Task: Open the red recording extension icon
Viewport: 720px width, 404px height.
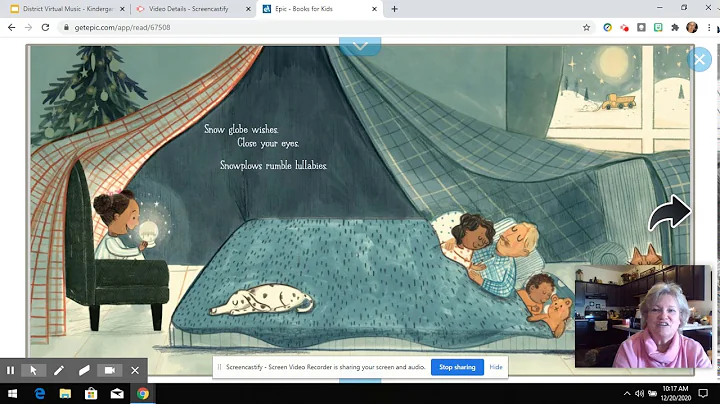Action: coord(624,28)
